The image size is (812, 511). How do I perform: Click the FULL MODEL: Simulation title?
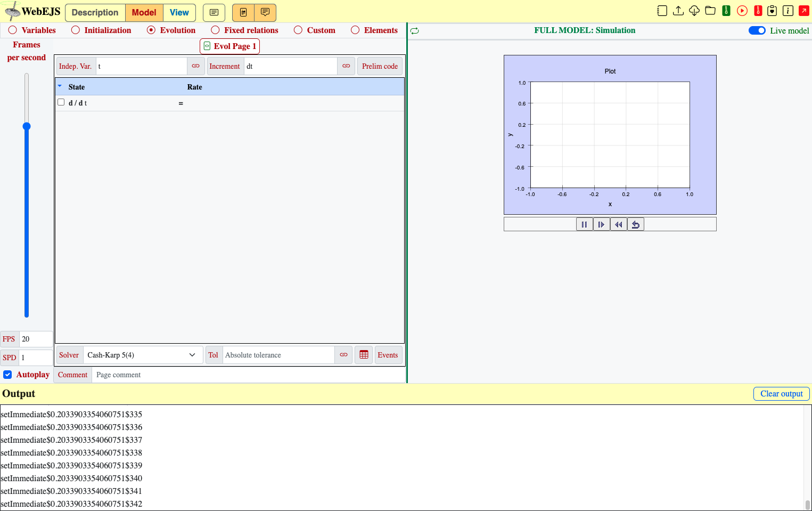585,30
